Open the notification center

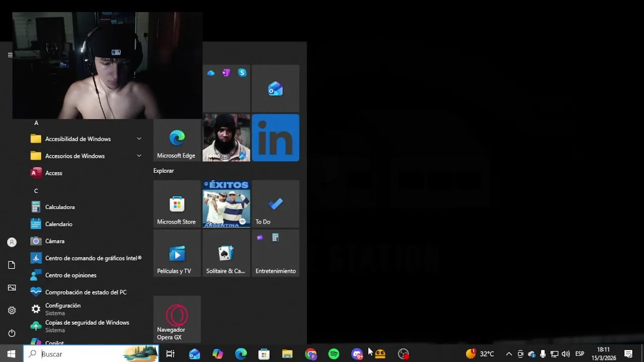(x=628, y=354)
